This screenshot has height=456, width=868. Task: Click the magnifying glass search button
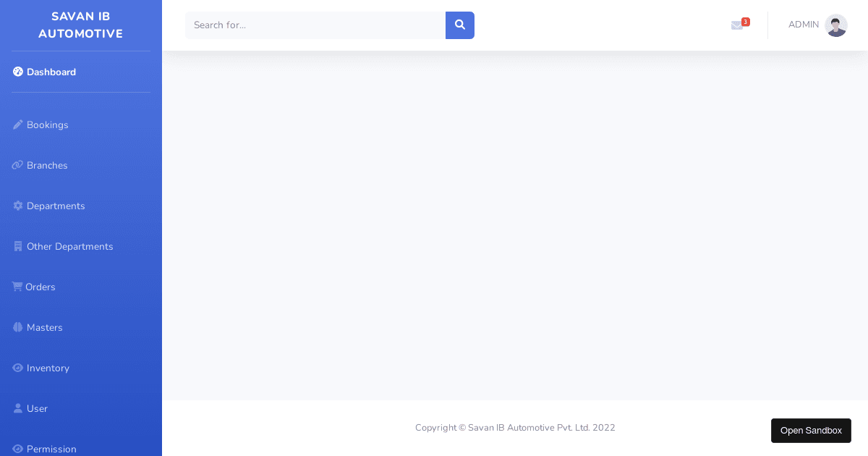[x=459, y=25]
